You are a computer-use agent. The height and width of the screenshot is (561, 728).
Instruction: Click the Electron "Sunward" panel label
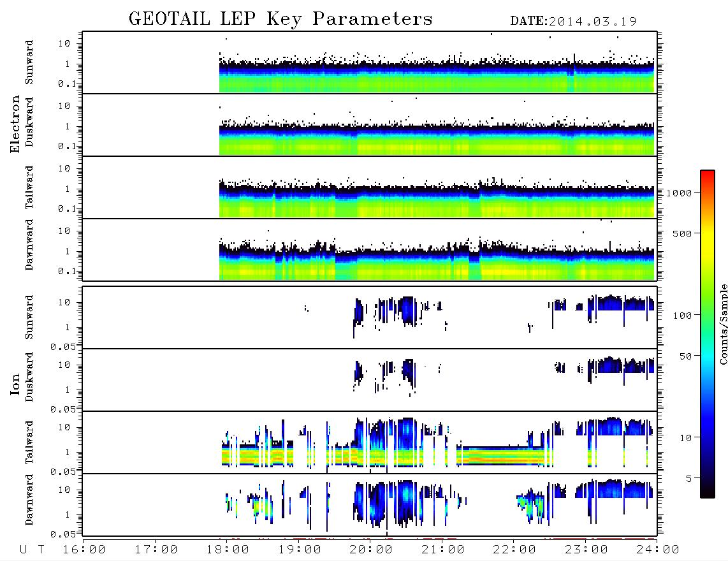29,62
